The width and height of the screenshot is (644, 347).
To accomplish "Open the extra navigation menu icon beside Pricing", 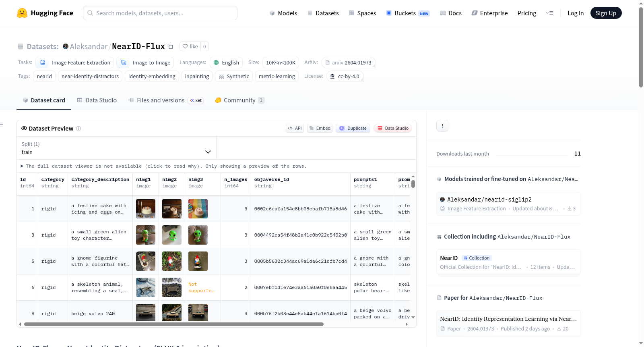I will tap(549, 13).
